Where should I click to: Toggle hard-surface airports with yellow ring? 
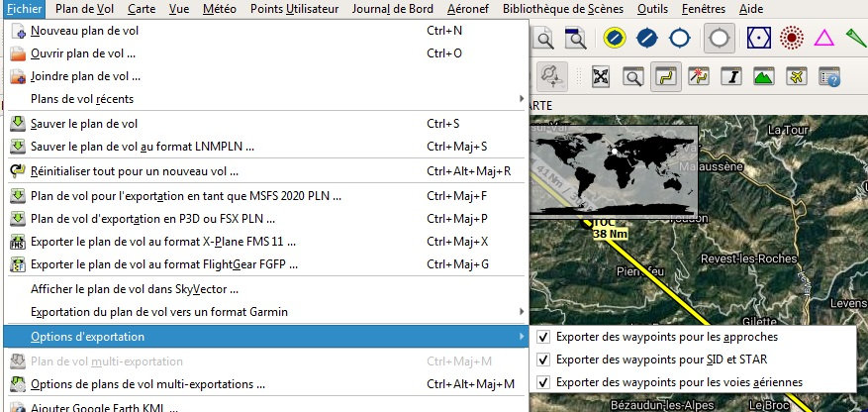click(x=615, y=39)
